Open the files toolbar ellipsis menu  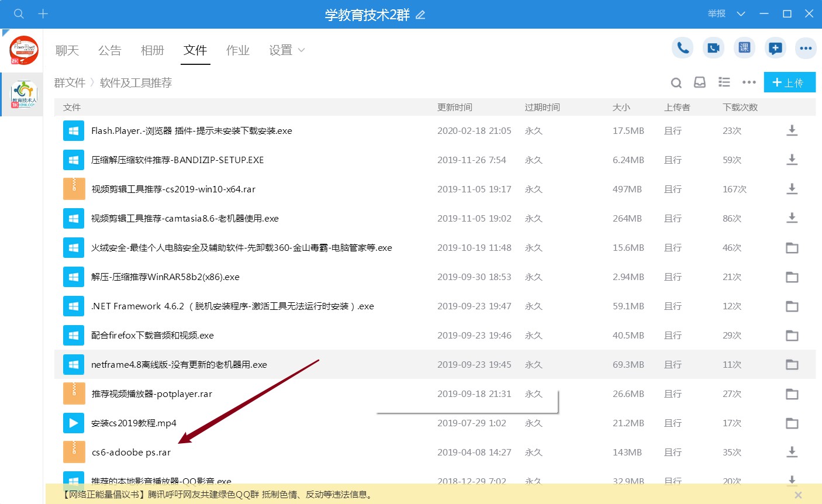[x=749, y=82]
